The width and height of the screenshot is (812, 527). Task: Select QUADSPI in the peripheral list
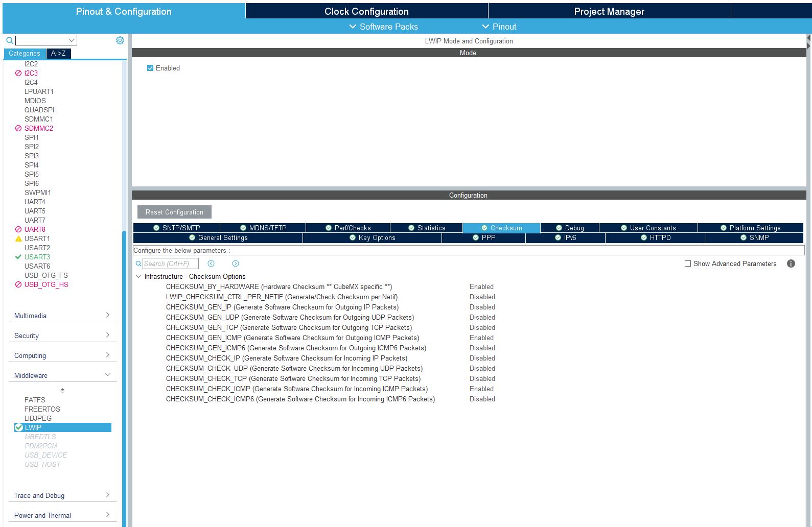[39, 110]
